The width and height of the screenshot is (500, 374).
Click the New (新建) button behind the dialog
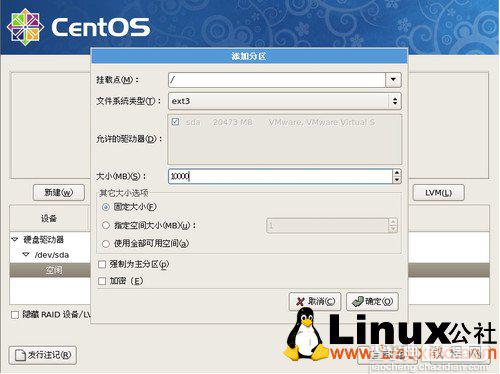(59, 192)
